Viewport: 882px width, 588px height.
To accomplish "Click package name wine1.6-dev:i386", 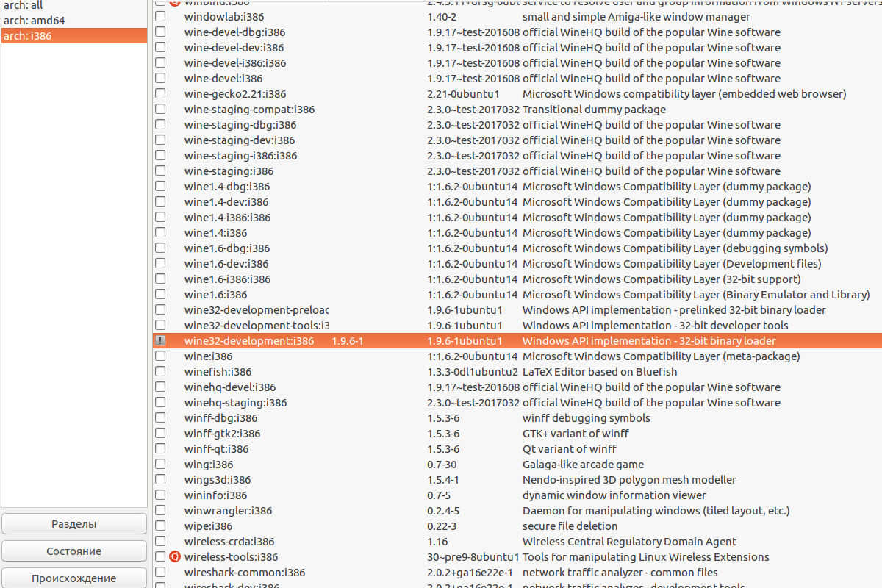I will click(226, 263).
